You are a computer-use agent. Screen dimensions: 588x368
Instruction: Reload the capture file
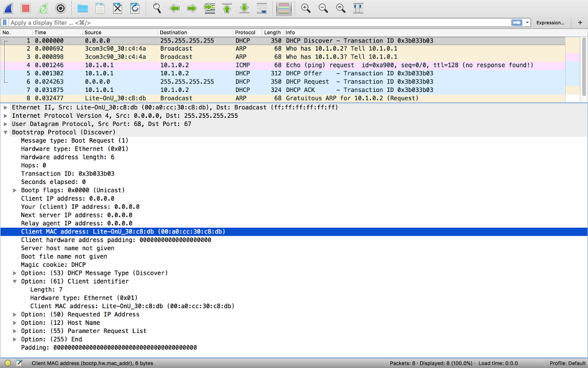pyautogui.click(x=136, y=8)
